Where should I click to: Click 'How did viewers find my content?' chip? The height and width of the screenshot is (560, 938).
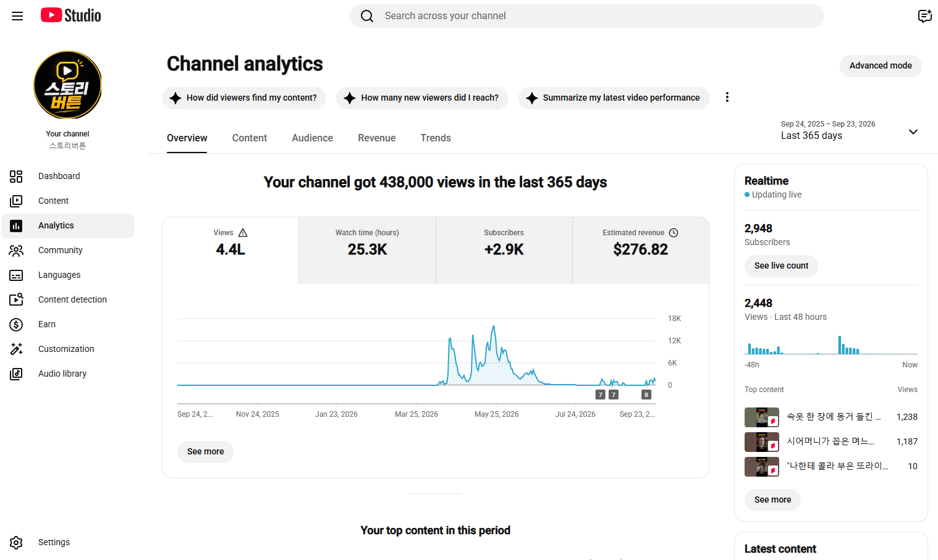[x=244, y=98]
